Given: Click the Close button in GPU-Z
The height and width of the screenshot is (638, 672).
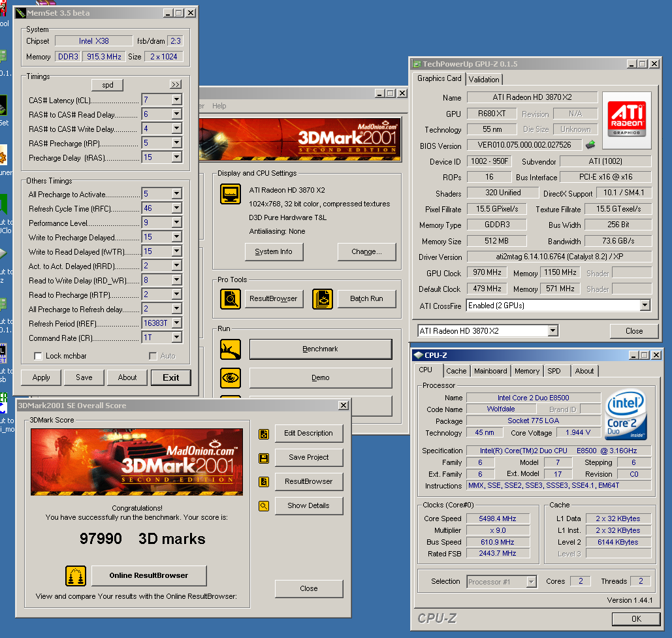Looking at the screenshot, I should [x=634, y=331].
